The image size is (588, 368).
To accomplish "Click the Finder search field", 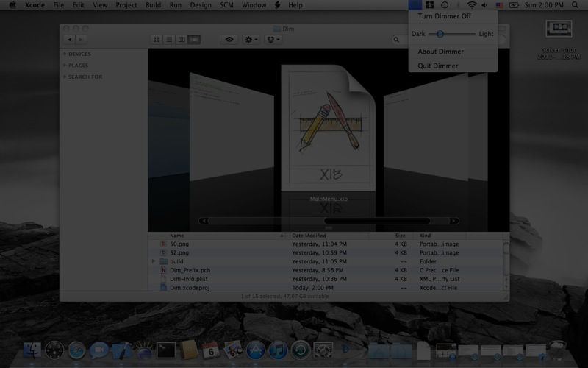I will pyautogui.click(x=448, y=40).
